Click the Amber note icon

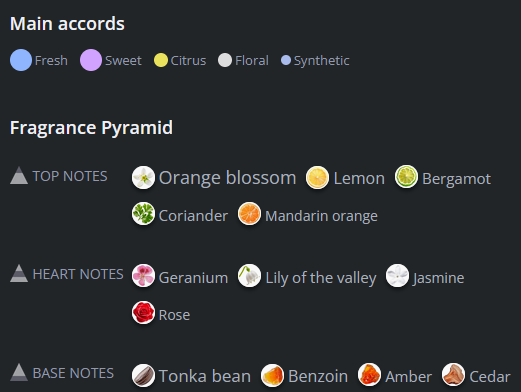tap(369, 374)
